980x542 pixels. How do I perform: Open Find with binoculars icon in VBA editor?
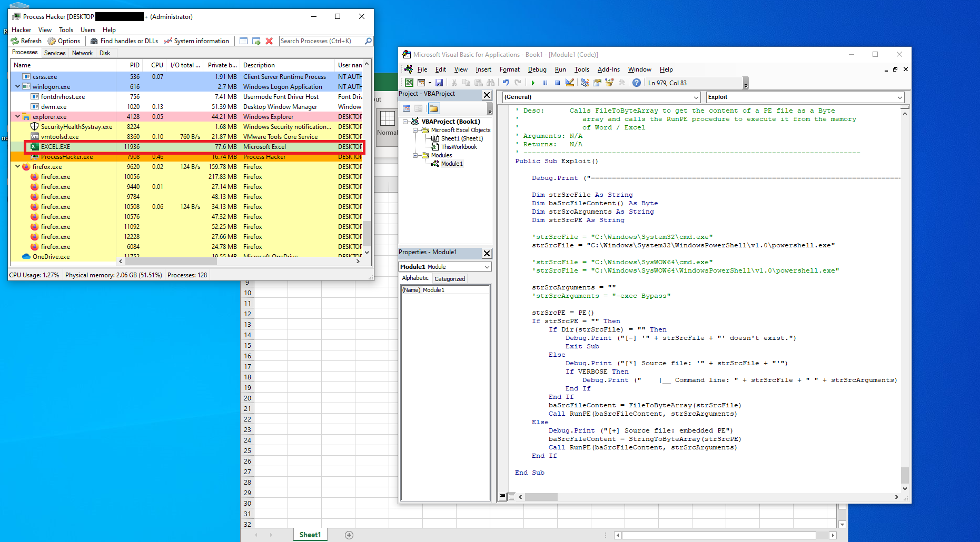(x=491, y=83)
